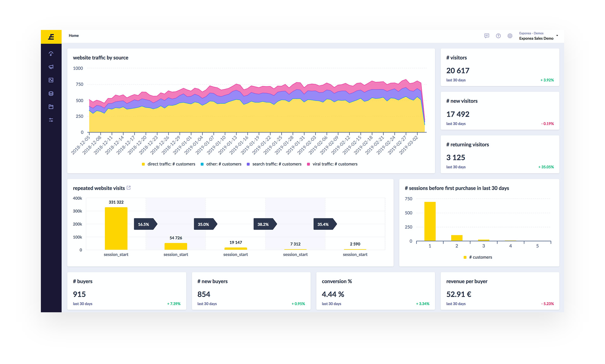Click the 17 492 new visitors value
The image size is (605, 364).
click(458, 114)
